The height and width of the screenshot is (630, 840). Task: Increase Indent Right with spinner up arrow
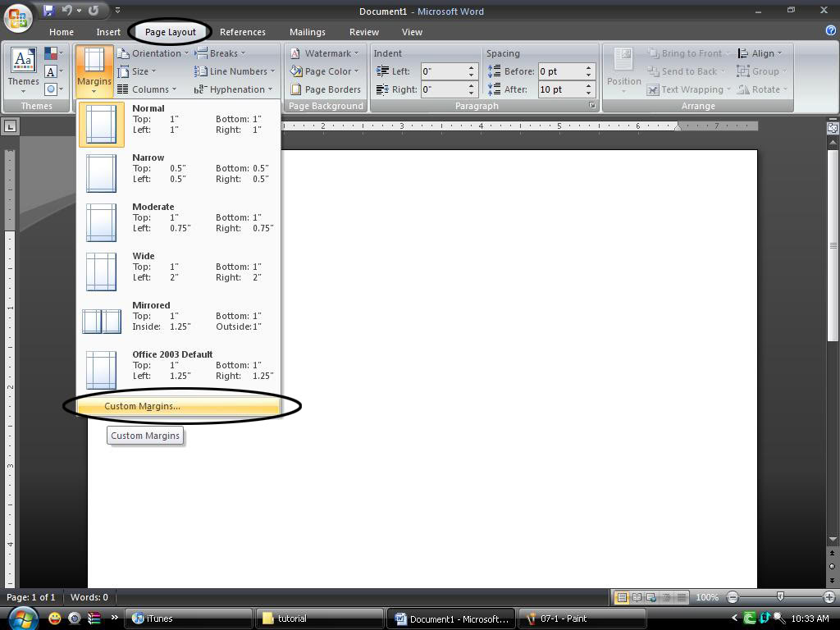[x=472, y=85]
